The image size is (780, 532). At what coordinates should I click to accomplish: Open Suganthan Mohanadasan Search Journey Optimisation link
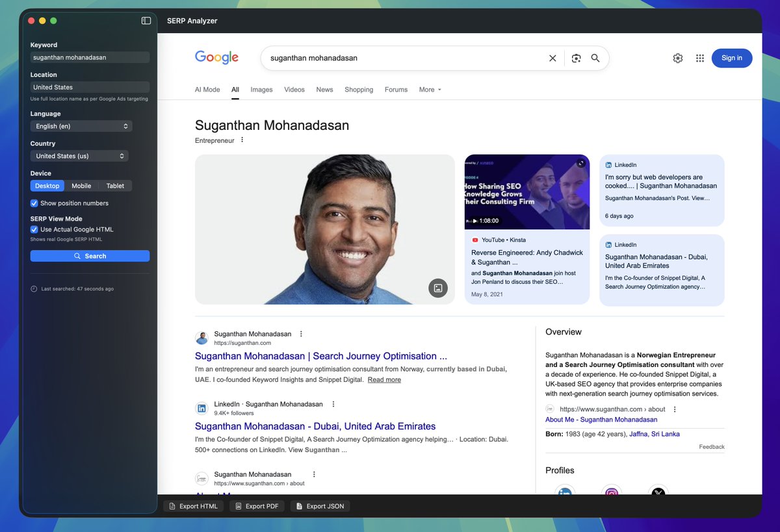click(321, 356)
